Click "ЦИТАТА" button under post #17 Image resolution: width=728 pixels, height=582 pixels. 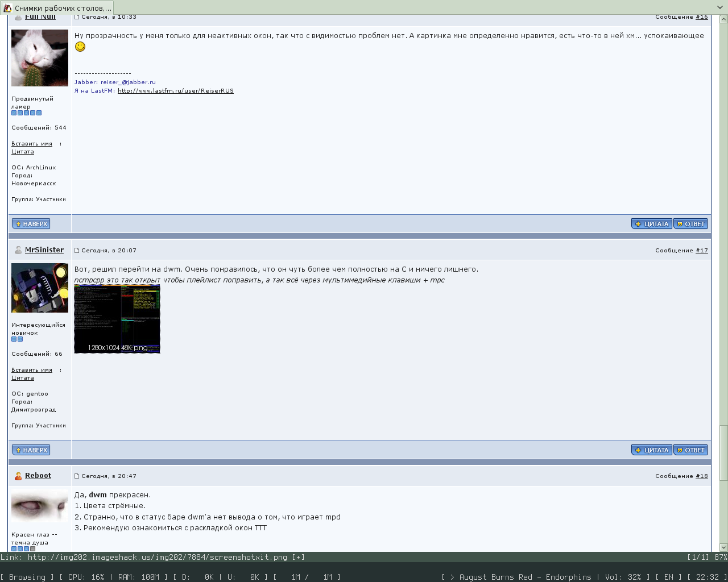(652, 450)
